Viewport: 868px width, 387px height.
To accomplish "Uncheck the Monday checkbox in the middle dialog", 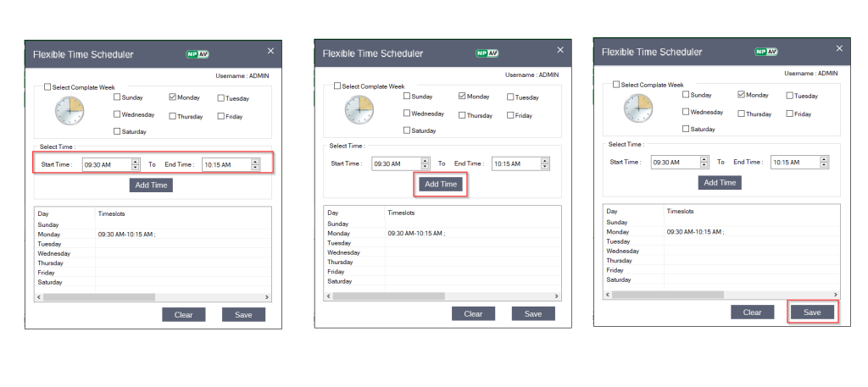I will click(462, 97).
